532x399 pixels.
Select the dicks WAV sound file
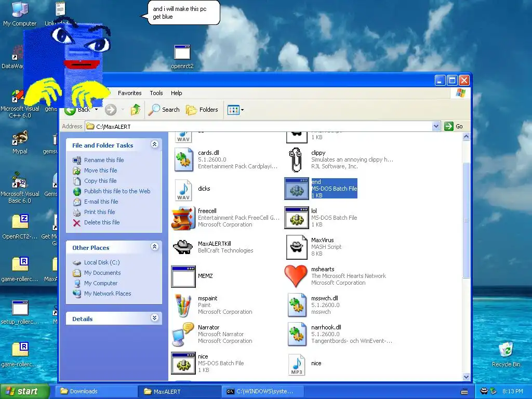coord(183,189)
